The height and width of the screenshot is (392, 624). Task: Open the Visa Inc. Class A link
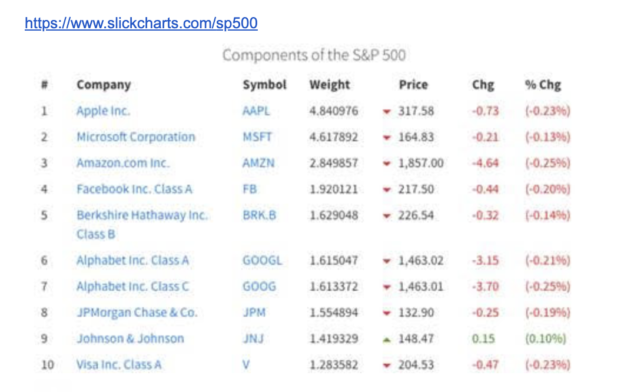click(119, 365)
